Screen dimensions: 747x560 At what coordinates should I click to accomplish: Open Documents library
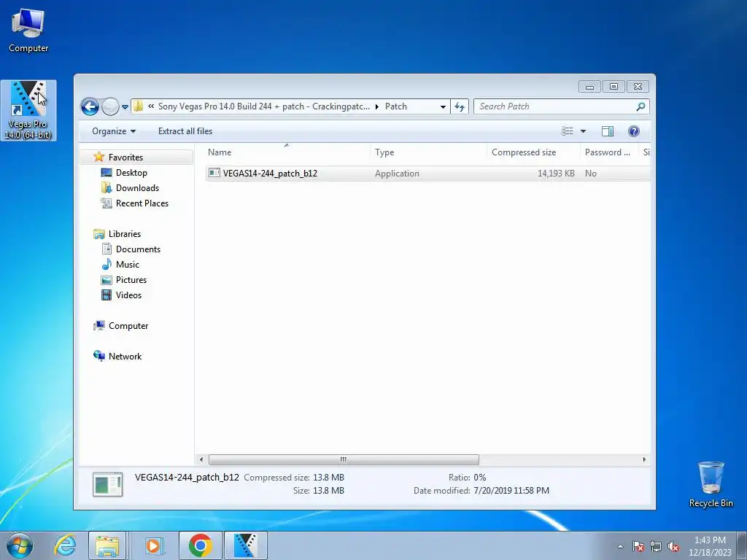pyautogui.click(x=138, y=249)
